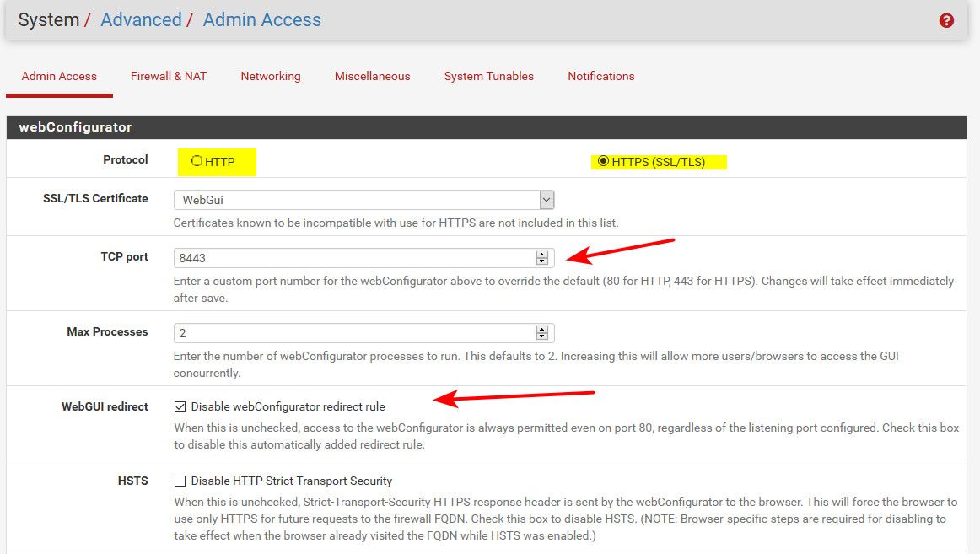The width and height of the screenshot is (980, 554).
Task: Open the Notifications tab
Action: (x=601, y=76)
